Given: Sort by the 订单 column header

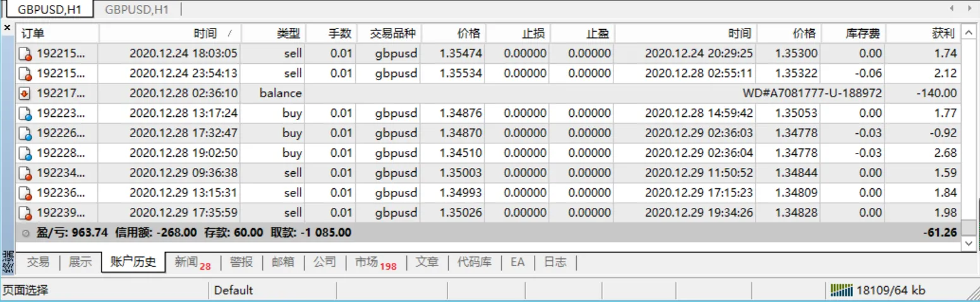Looking at the screenshot, I should click(57, 33).
